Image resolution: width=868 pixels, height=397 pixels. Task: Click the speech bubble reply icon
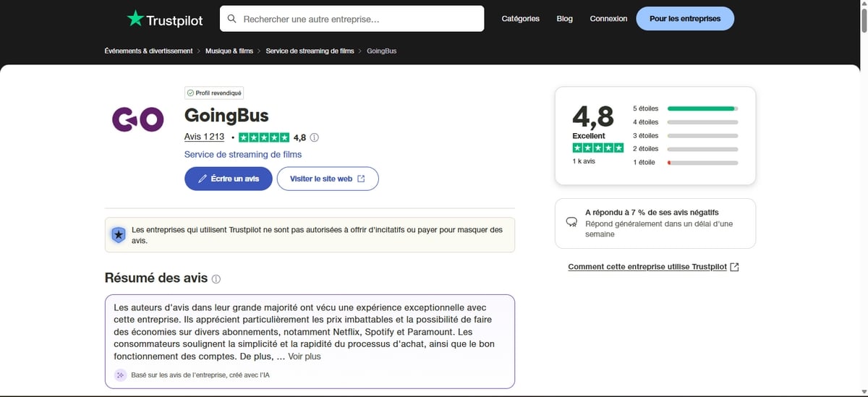571,223
